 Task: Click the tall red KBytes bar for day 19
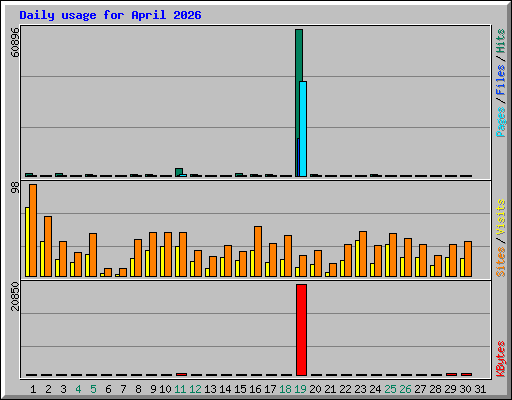(x=301, y=330)
